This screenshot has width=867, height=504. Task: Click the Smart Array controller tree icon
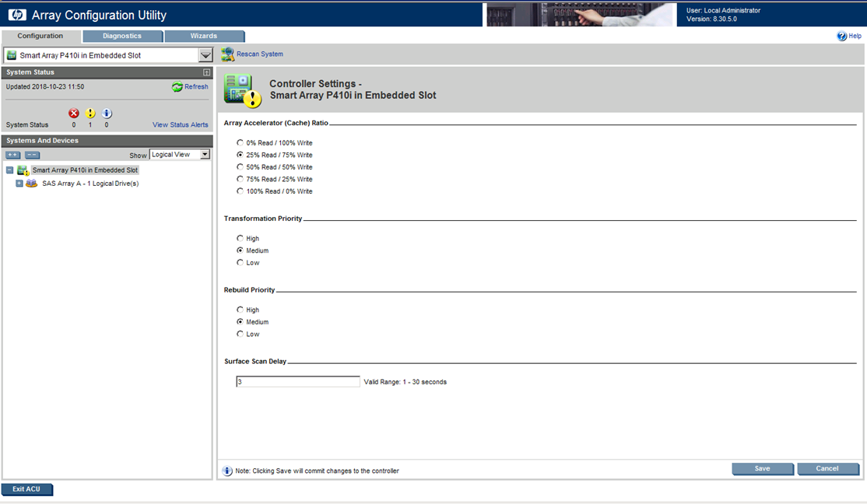coord(23,170)
